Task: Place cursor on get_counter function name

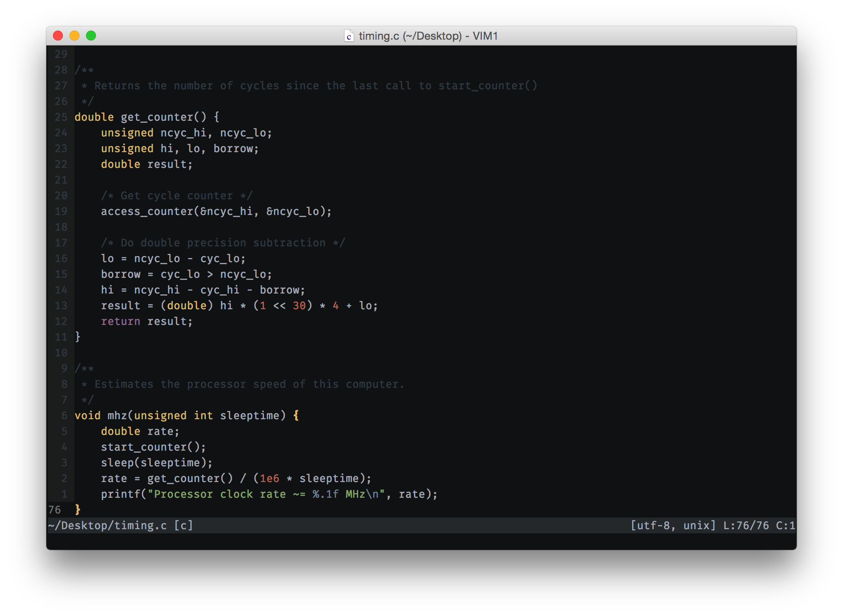Action: [x=157, y=117]
